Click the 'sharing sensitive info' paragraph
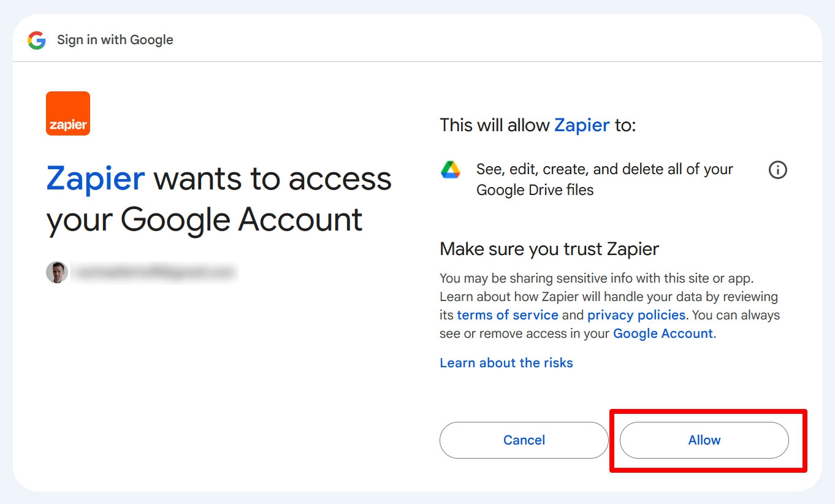 [610, 306]
